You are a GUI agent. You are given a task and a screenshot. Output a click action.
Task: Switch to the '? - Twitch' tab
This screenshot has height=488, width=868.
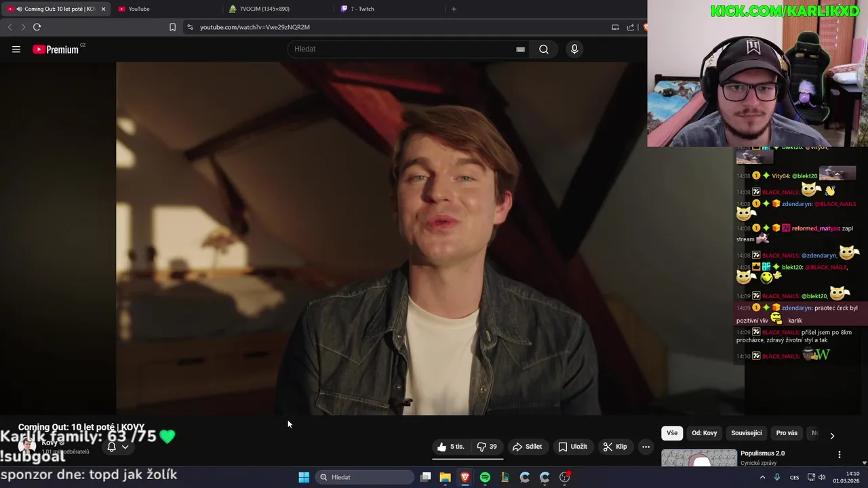(390, 9)
